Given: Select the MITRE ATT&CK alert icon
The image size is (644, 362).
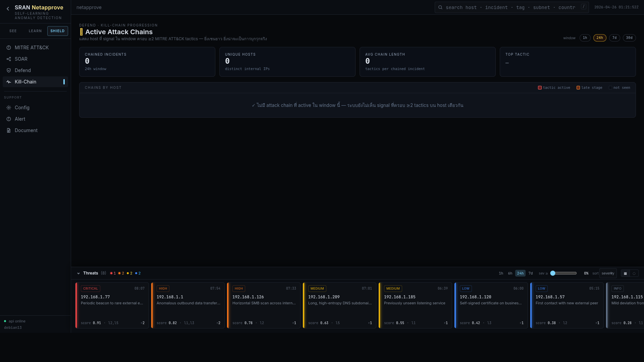Looking at the screenshot, I should point(9,48).
